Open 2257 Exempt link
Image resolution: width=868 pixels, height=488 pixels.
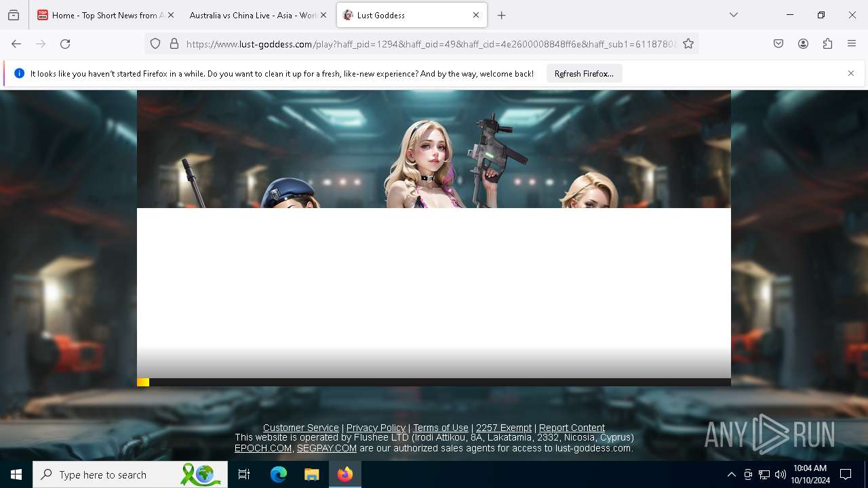(504, 428)
